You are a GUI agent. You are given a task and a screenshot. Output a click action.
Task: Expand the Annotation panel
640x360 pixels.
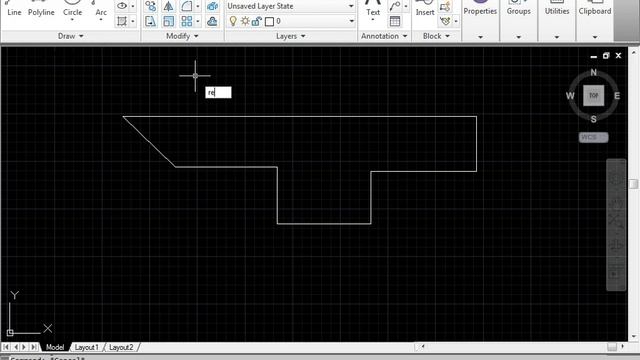[x=384, y=36]
